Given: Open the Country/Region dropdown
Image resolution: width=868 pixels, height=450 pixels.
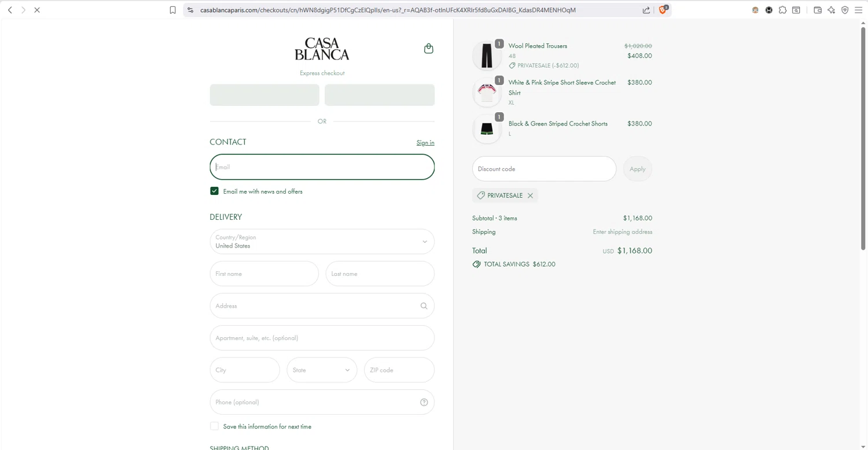Looking at the screenshot, I should [x=322, y=242].
